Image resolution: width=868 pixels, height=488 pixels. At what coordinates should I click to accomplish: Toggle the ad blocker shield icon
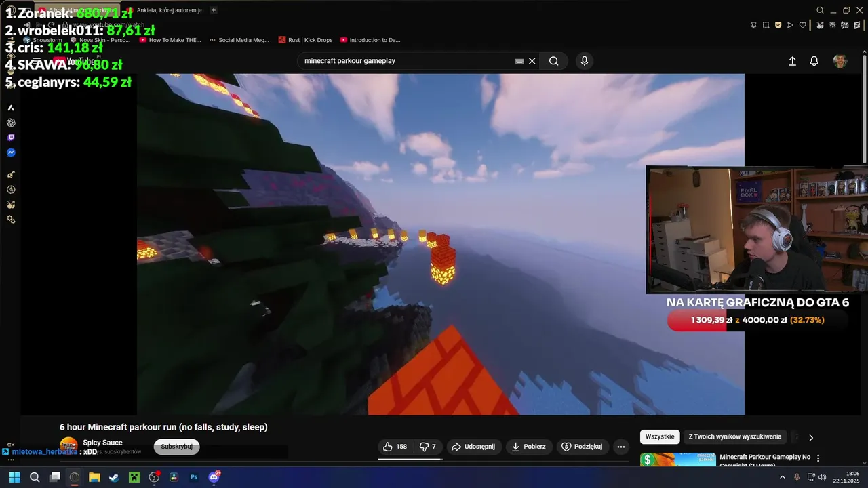pos(778,25)
